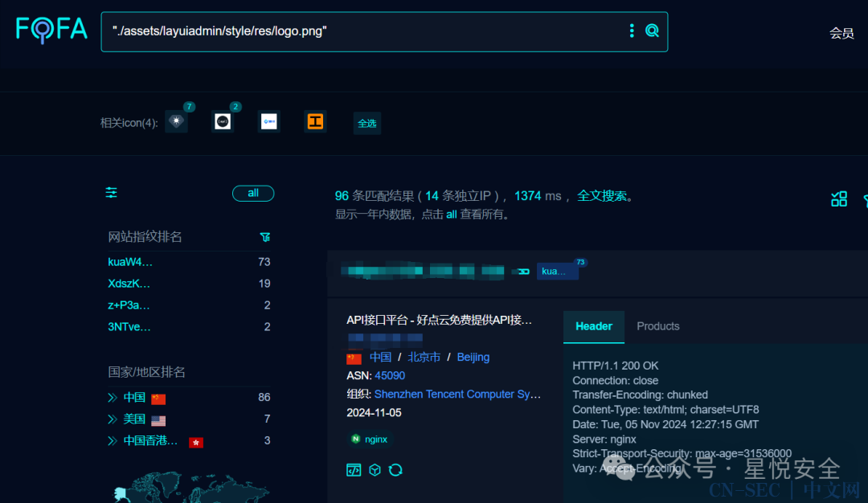Viewport: 868px width, 503px height.
Task: Switch to grid view layout icon
Action: [839, 198]
